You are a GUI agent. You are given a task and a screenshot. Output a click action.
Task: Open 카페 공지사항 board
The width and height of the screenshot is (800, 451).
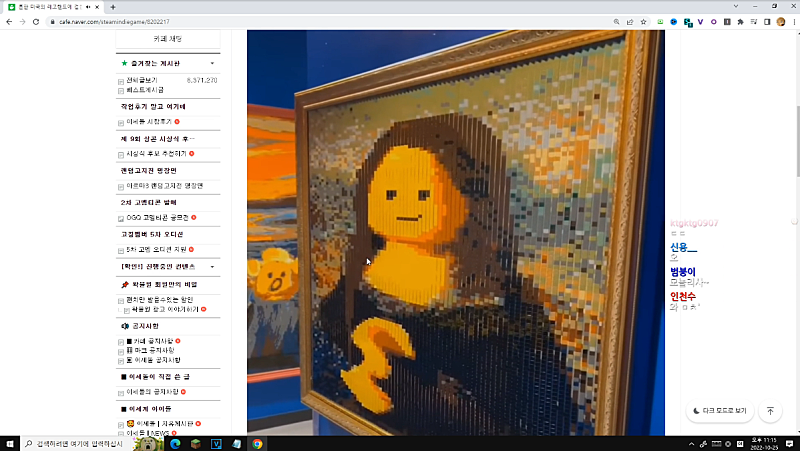click(x=149, y=341)
